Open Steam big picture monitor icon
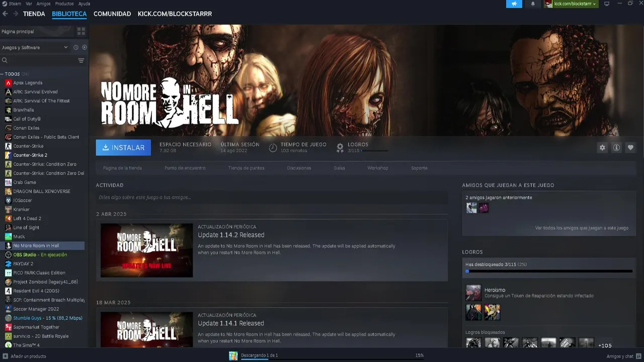The image size is (644, 362). click(607, 4)
